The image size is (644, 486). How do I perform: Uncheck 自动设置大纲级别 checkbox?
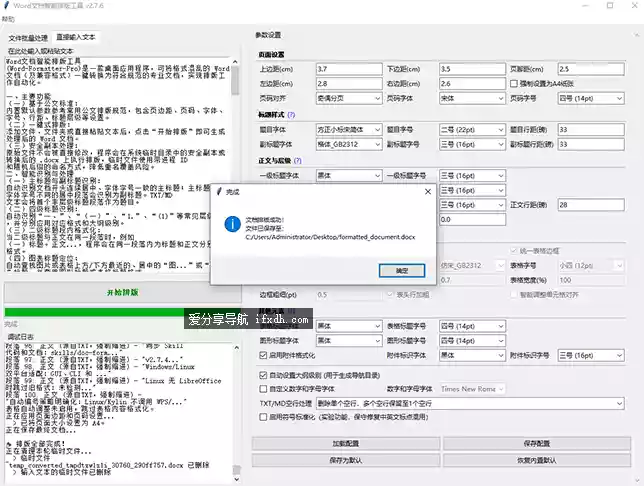tap(263, 375)
